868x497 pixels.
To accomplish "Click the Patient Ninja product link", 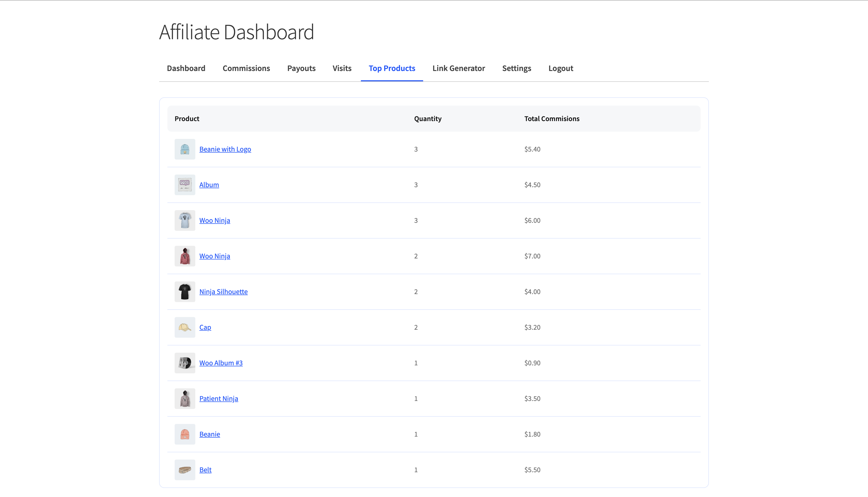I will point(219,398).
